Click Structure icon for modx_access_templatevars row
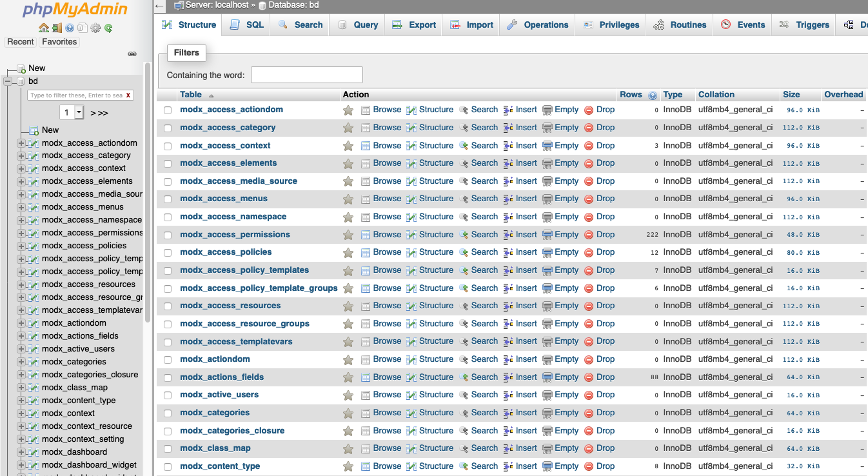Screen dimensions: 868x476 tap(411, 341)
